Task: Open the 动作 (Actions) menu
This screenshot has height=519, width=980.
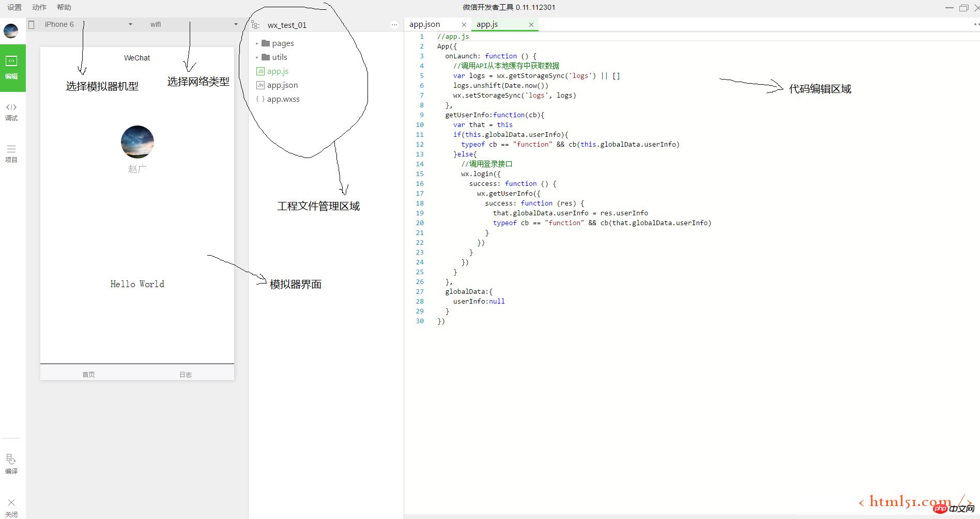Action: [39, 7]
